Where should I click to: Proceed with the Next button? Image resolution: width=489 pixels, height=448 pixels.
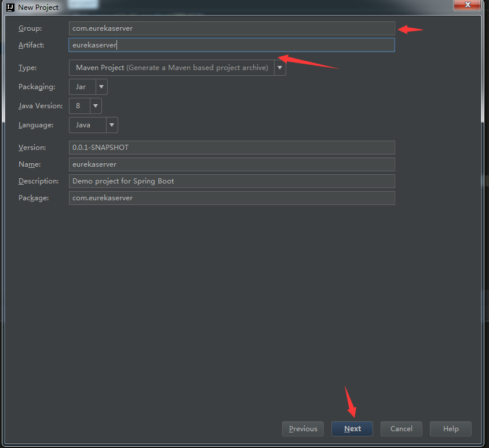(x=352, y=429)
